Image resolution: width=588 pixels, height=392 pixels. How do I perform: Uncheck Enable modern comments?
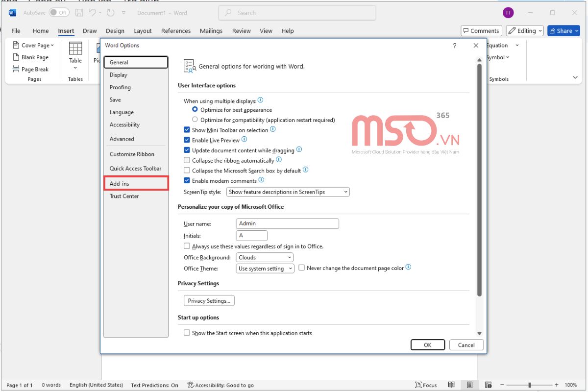pyautogui.click(x=187, y=181)
